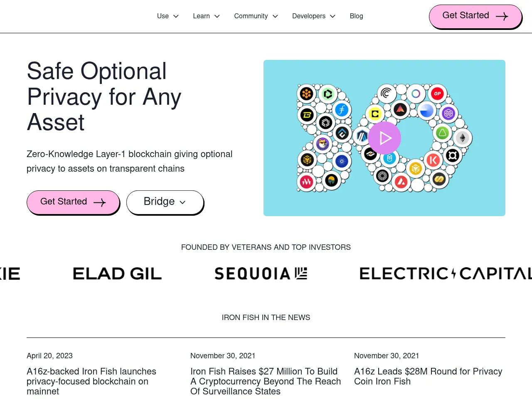Screen dimensions: 532x399
Task: Click the blue Filecoin logo circle
Action: (342, 110)
